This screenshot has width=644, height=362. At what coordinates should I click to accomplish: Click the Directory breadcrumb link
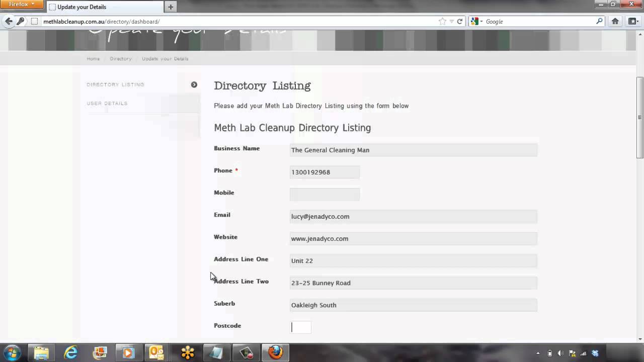121,59
